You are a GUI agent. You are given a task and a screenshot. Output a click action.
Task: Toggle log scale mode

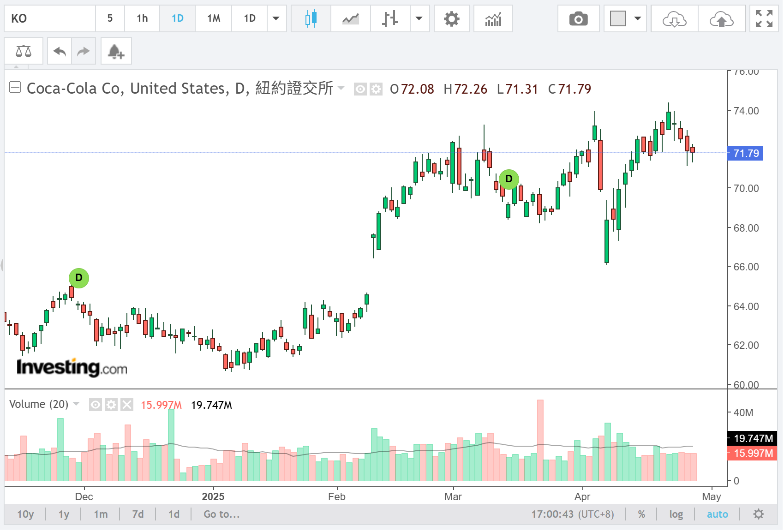(x=676, y=514)
